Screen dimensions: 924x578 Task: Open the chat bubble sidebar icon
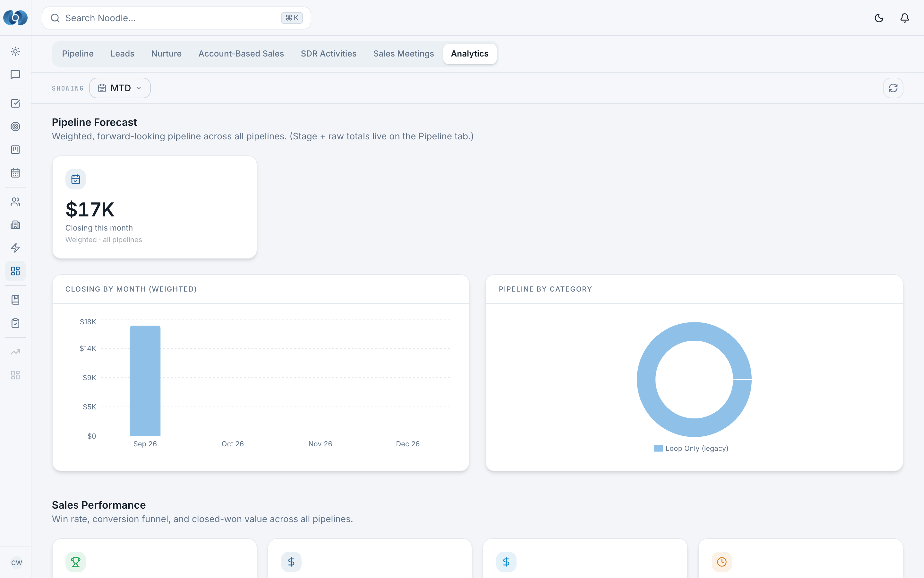pyautogui.click(x=15, y=74)
